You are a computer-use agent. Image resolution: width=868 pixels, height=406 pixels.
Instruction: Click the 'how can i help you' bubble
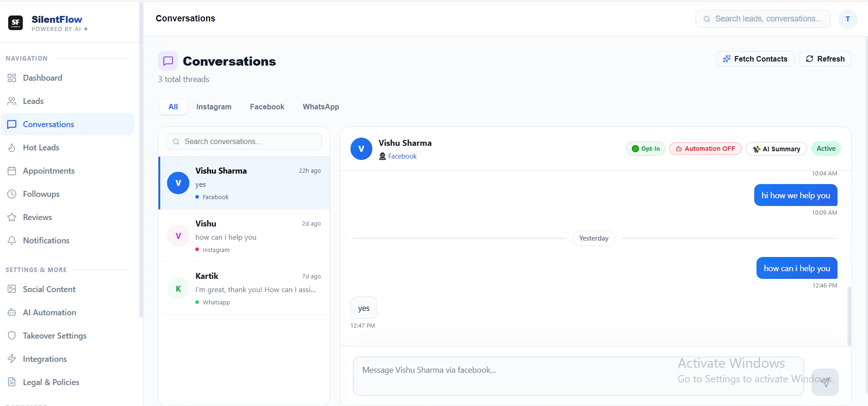coord(797,268)
